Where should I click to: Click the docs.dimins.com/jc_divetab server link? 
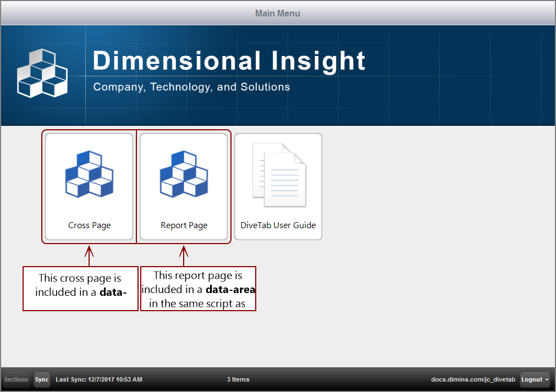(474, 379)
